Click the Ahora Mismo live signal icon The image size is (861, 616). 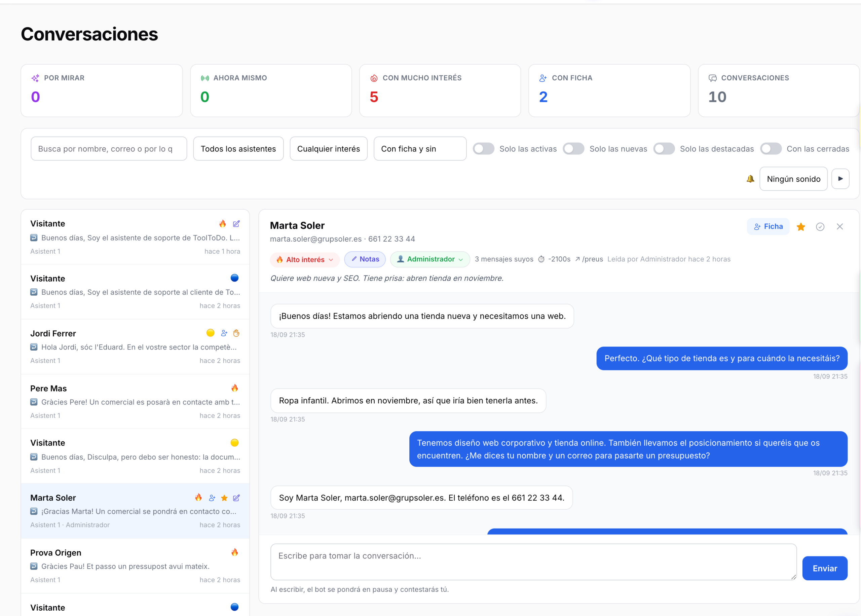205,78
